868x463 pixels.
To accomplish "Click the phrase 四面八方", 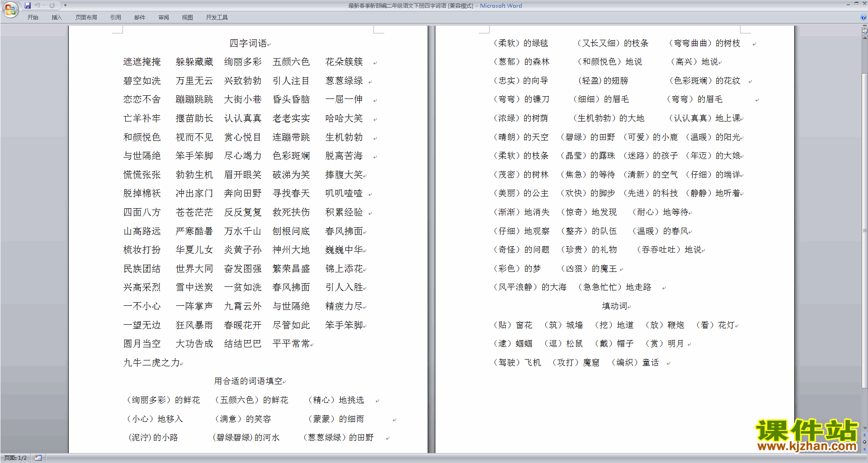I will (x=142, y=212).
